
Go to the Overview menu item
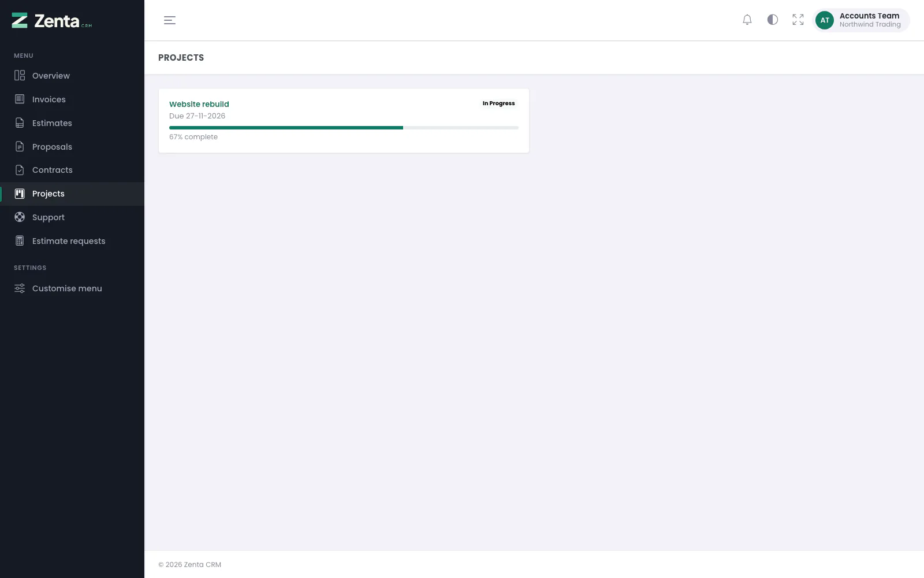tap(72, 76)
